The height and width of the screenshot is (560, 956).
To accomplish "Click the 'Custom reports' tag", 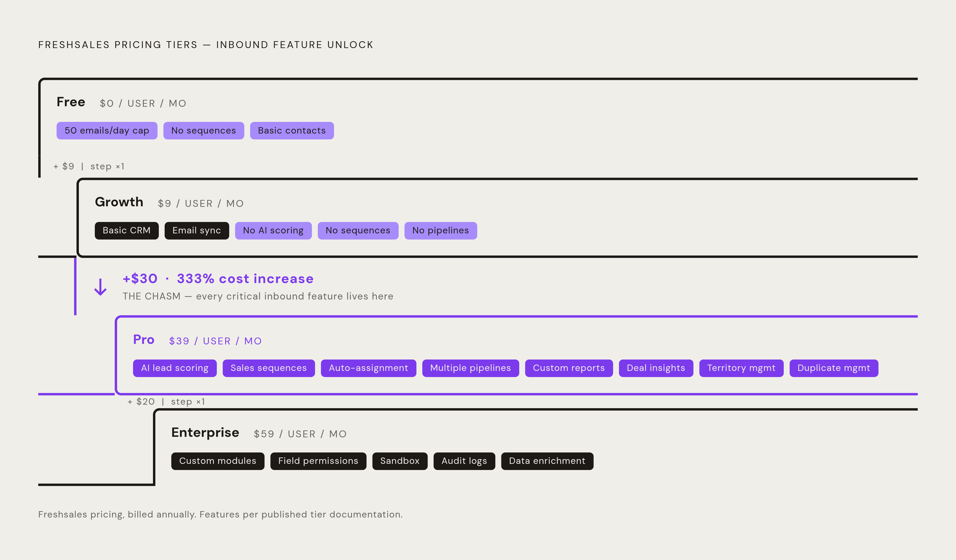I will click(x=569, y=368).
